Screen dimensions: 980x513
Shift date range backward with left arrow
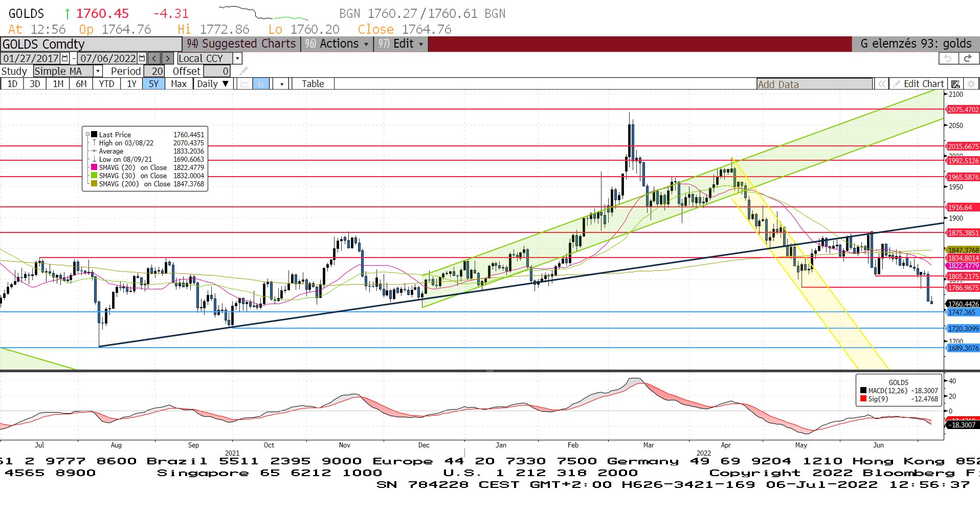tap(154, 58)
